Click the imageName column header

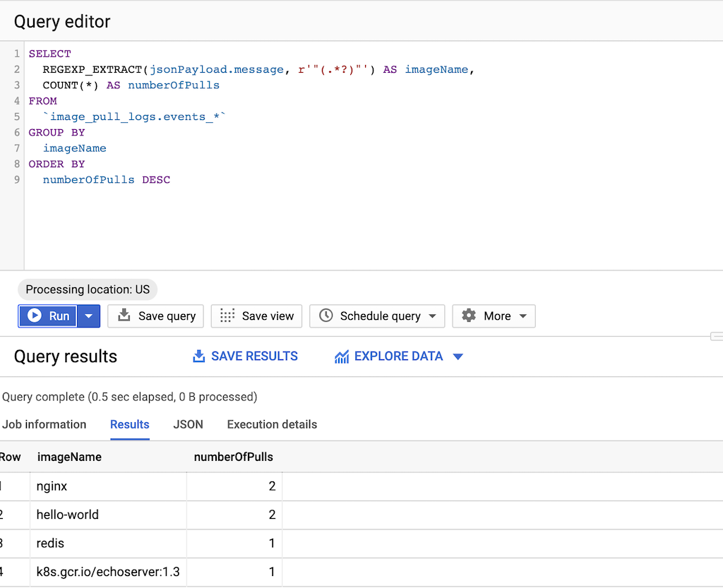click(x=69, y=457)
